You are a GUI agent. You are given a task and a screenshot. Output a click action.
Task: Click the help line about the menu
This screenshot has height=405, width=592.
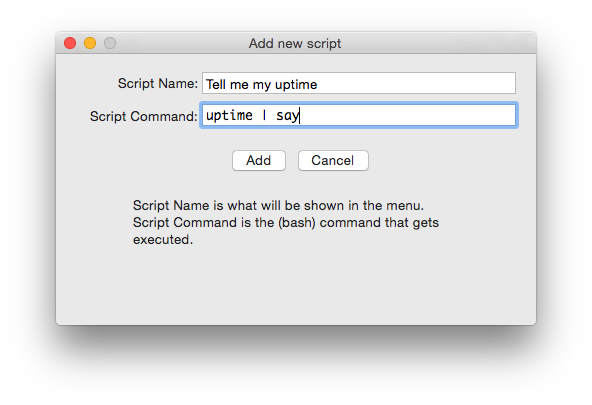(278, 205)
